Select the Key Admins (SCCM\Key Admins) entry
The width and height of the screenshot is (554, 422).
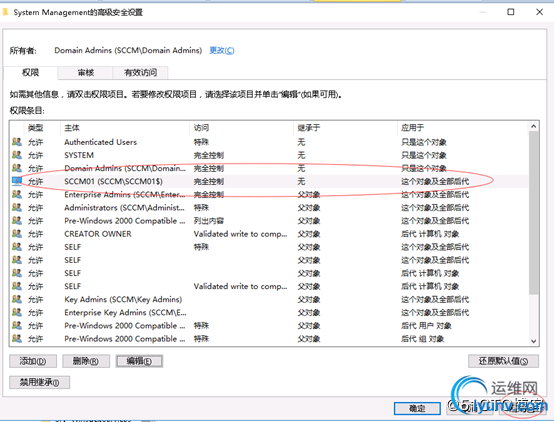pos(270,299)
